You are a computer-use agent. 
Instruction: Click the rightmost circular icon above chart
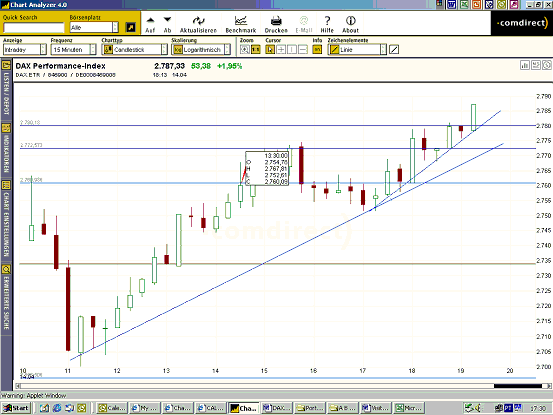point(547,65)
